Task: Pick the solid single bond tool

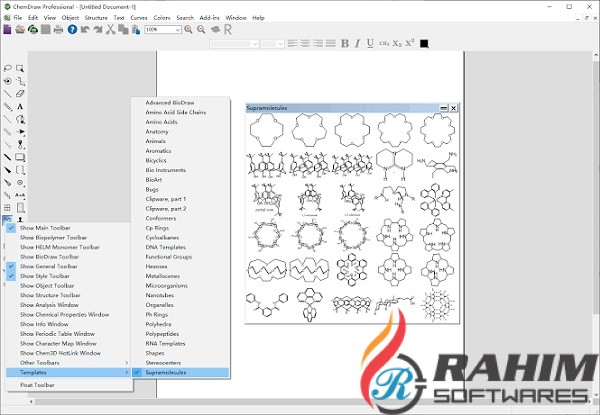Action: [x=7, y=93]
